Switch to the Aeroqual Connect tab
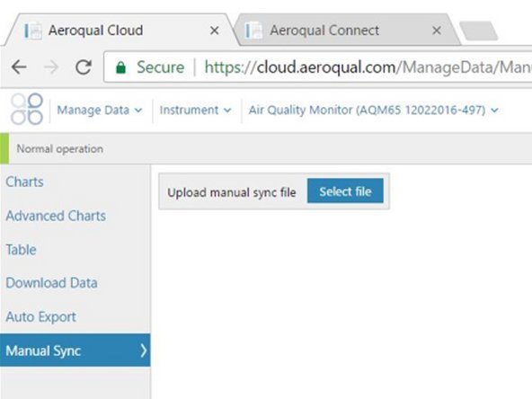Viewport: 532px width, 399px height. pyautogui.click(x=346, y=31)
